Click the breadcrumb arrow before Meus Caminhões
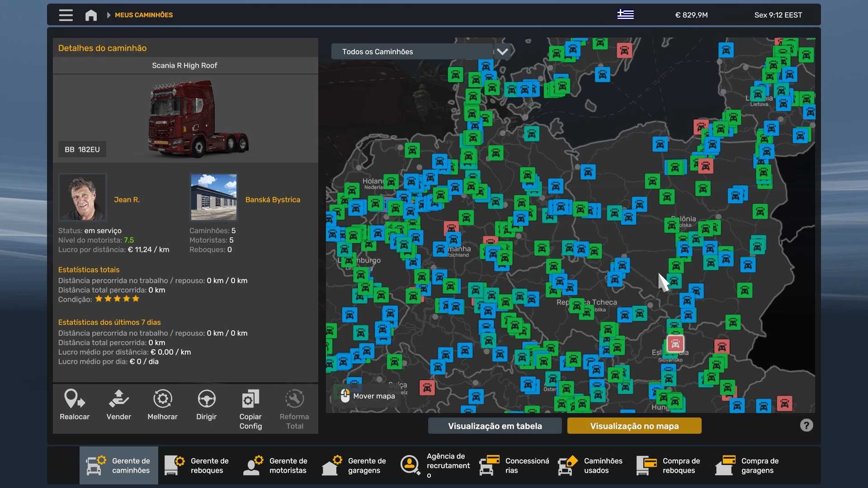The height and width of the screenshot is (488, 868). [x=108, y=15]
